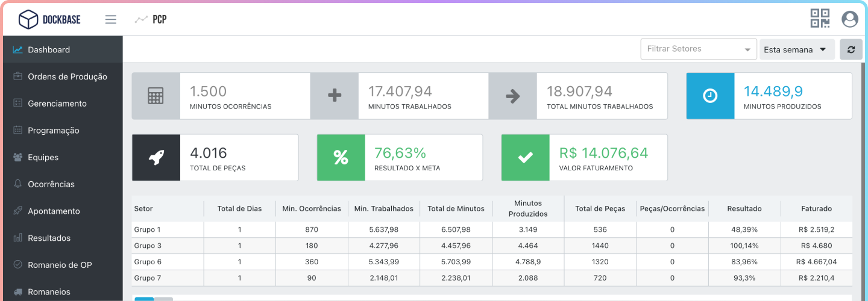The height and width of the screenshot is (301, 868).
Task: Open the Equipes section
Action: [x=43, y=157]
